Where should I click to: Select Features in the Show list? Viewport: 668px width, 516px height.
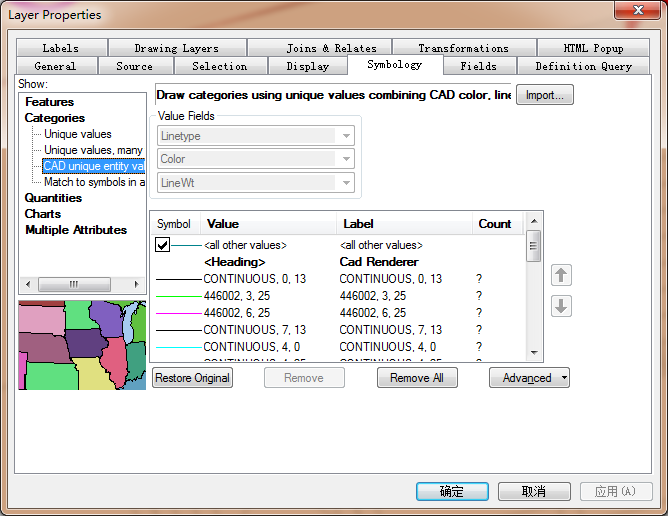tap(49, 102)
